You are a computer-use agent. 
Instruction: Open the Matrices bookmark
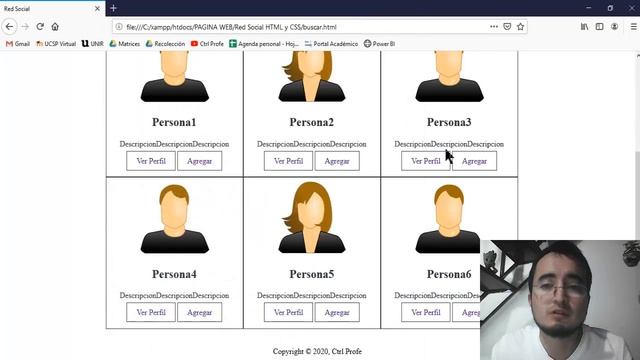[x=125, y=44]
